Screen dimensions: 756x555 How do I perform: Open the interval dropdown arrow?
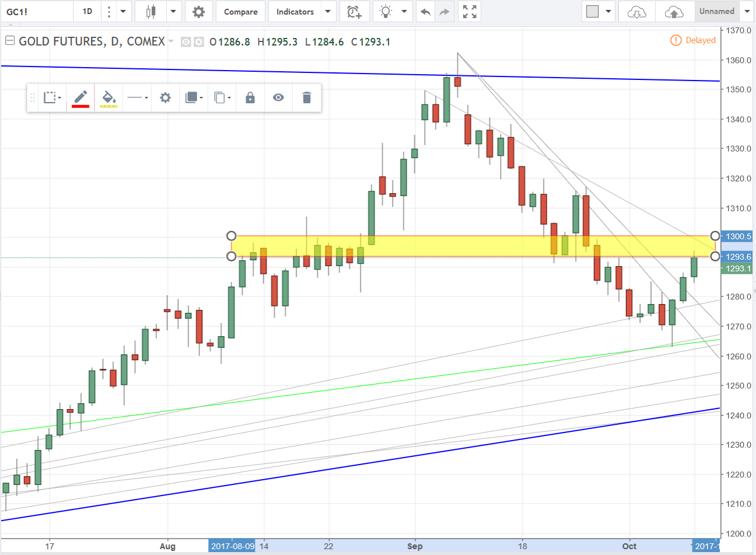tap(123, 12)
